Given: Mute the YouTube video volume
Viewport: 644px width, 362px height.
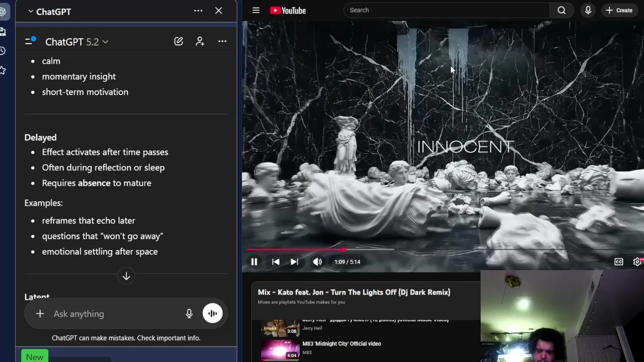Looking at the screenshot, I should [x=317, y=262].
